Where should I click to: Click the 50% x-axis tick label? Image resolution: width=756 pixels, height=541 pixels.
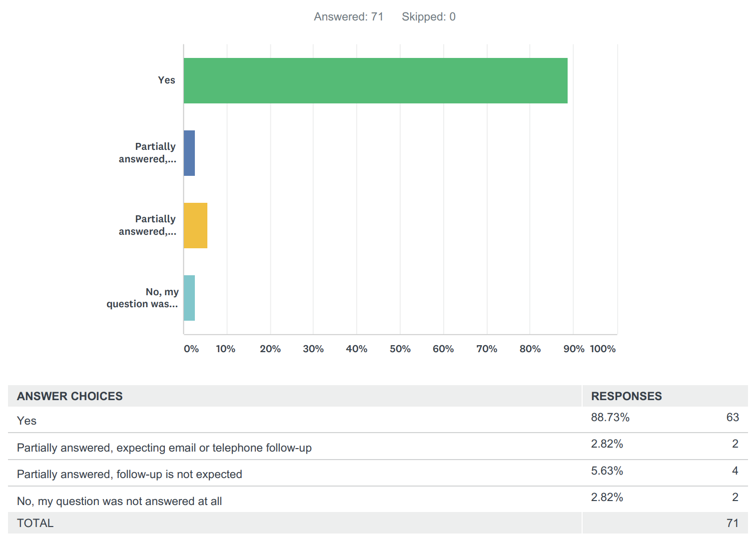pos(400,349)
